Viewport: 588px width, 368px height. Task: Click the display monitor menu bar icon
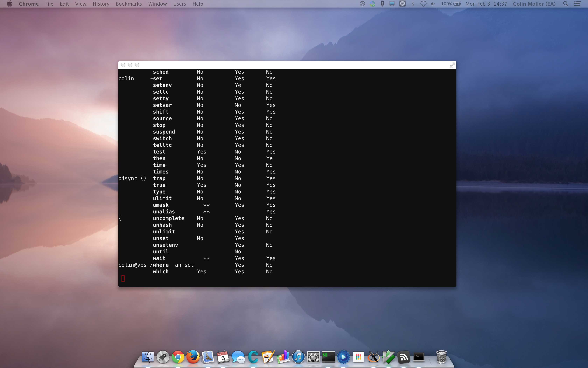pyautogui.click(x=392, y=4)
